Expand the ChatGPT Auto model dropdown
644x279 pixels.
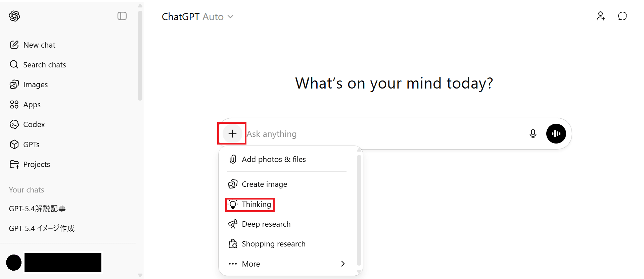pyautogui.click(x=197, y=17)
